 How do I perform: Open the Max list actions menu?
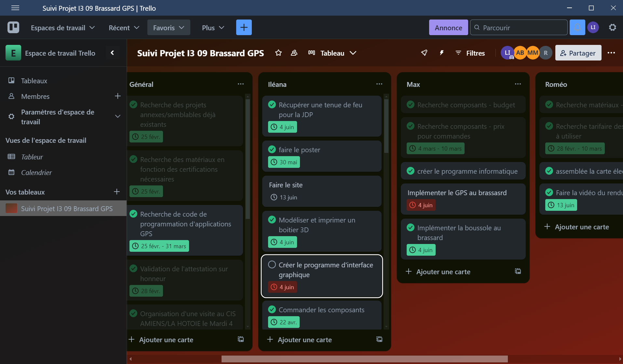tap(518, 84)
